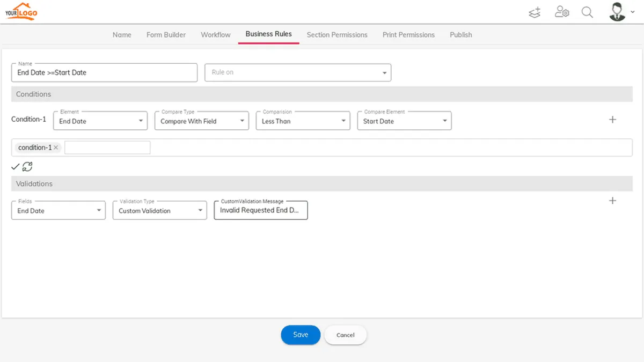
Task: Open the Rule on dropdown
Action: point(298,72)
